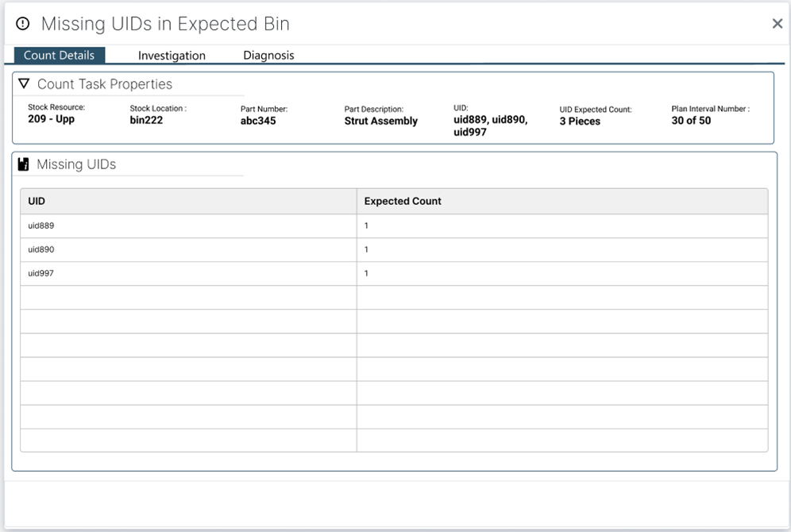791x532 pixels.
Task: Click the UID Expected Count value 3 Pieces
Action: [x=579, y=119]
